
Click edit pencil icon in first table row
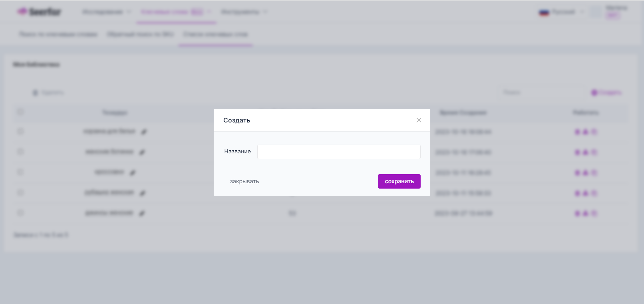(x=144, y=132)
